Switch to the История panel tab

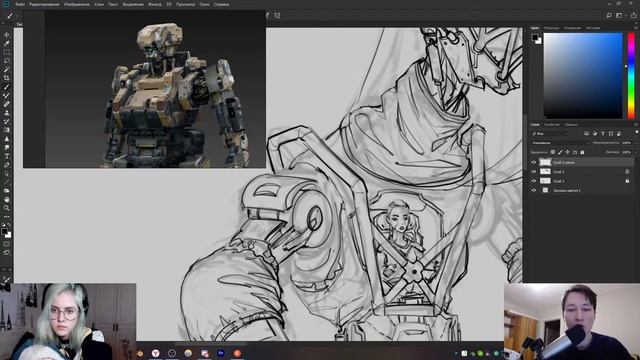click(x=593, y=28)
